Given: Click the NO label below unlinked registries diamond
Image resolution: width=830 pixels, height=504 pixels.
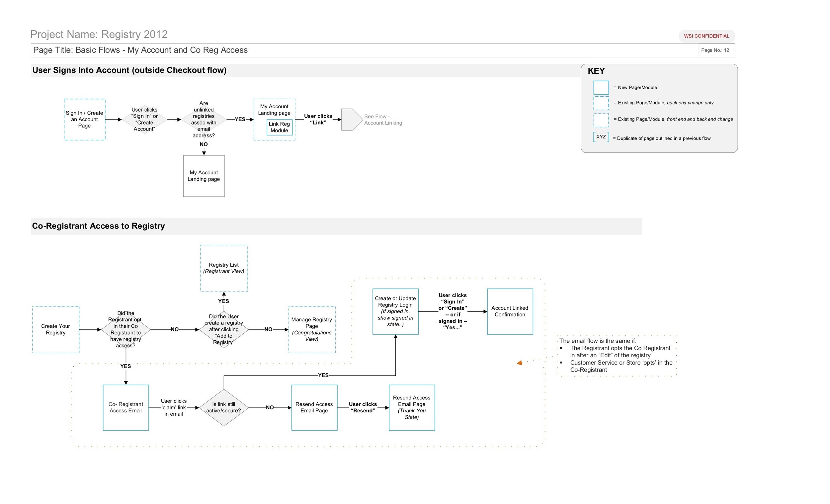Looking at the screenshot, I should point(204,144).
